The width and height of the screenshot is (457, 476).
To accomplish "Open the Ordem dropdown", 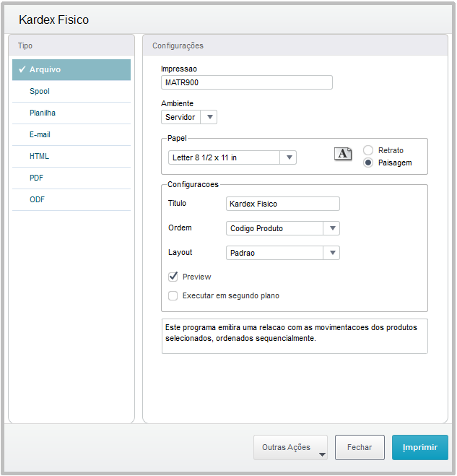I will (332, 228).
